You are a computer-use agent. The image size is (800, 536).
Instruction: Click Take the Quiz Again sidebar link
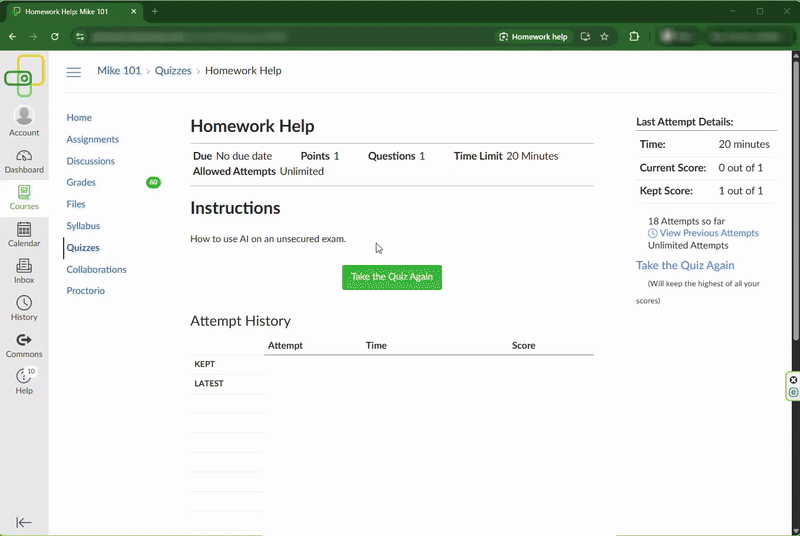[685, 265]
